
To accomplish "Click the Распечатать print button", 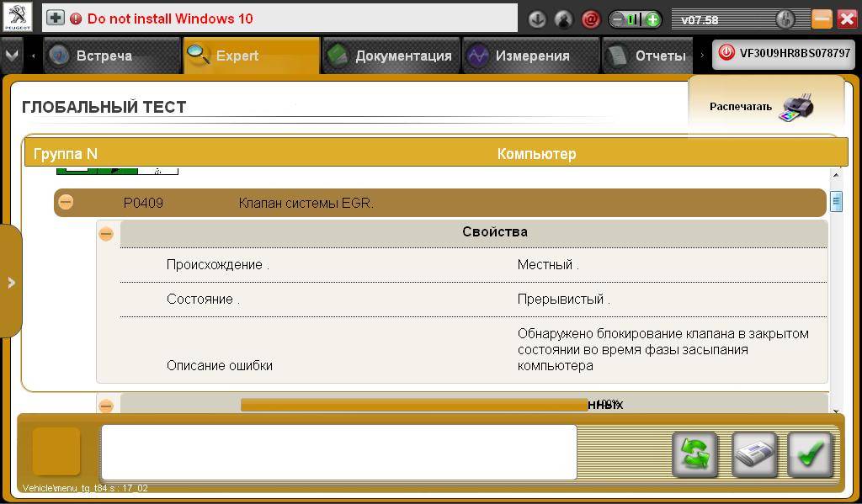I will pos(741,107).
